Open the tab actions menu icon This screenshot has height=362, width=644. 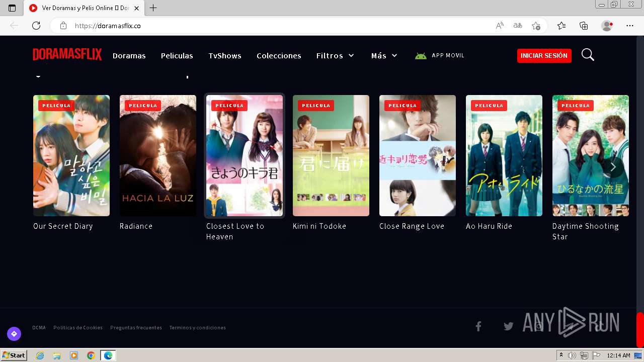coord(12,8)
